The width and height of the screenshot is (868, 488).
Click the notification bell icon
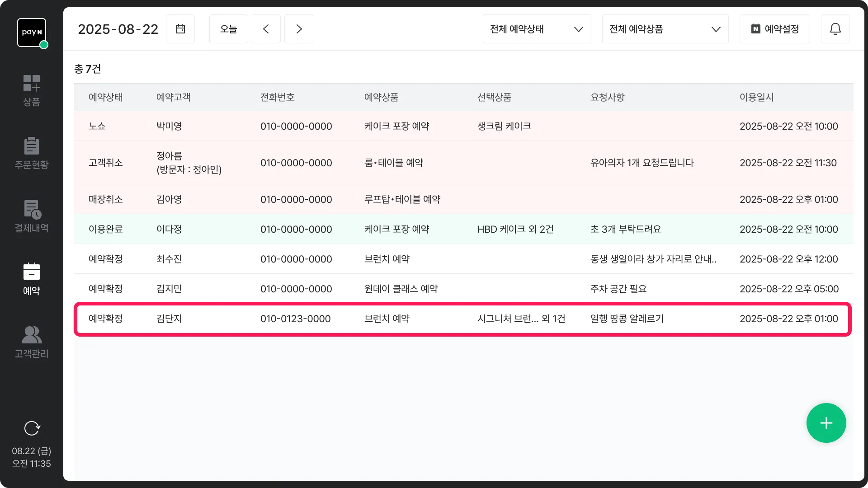pyautogui.click(x=835, y=29)
